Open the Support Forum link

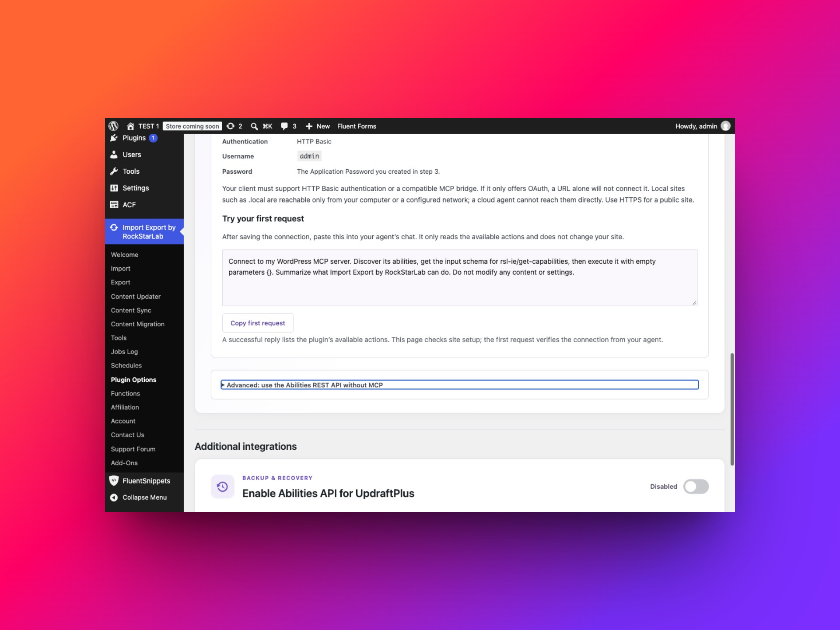click(133, 449)
